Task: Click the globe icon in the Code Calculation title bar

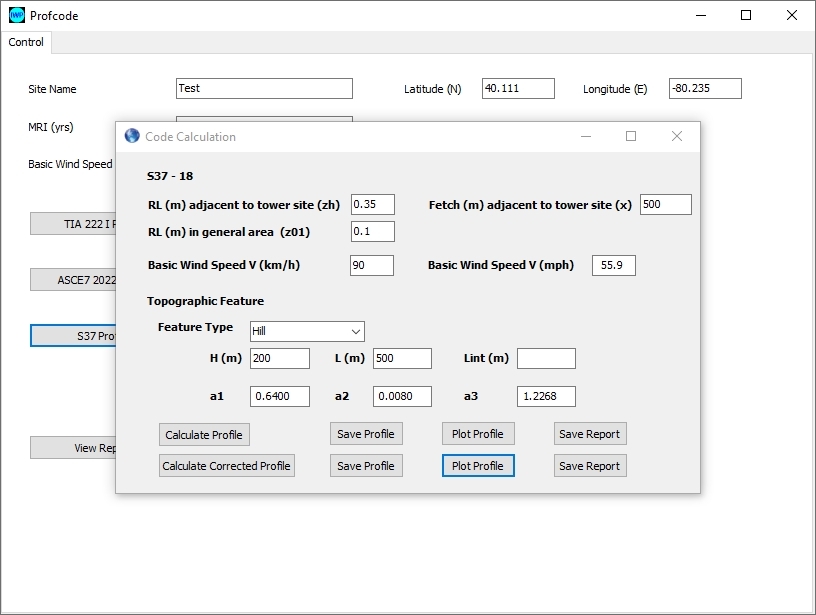Action: coord(132,136)
